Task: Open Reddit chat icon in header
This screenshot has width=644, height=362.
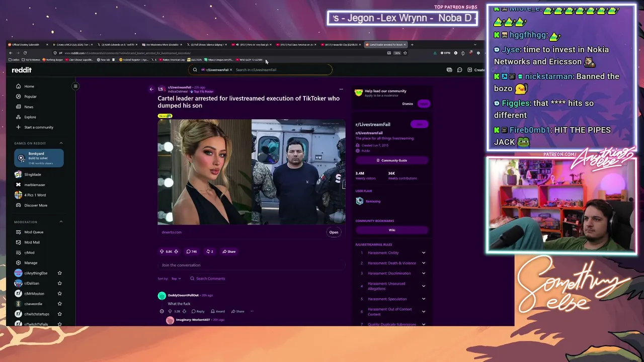Action: [x=459, y=70]
